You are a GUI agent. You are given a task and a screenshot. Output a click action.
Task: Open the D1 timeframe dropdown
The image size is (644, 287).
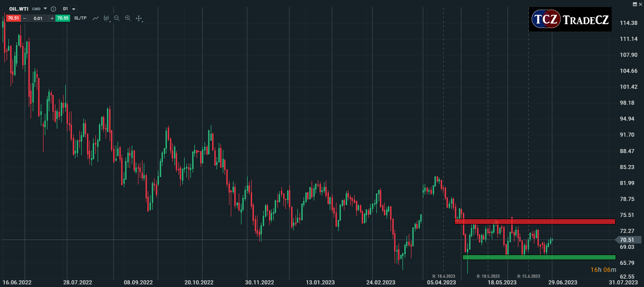pyautogui.click(x=69, y=9)
